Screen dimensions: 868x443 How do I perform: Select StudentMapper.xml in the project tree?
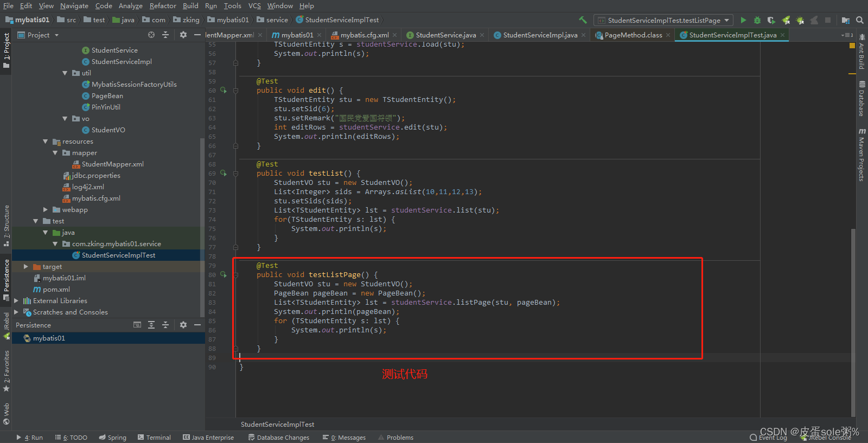pos(112,164)
